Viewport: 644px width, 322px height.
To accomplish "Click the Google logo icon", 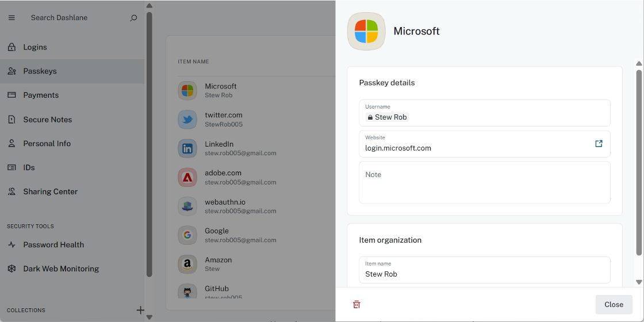I will coord(187,235).
